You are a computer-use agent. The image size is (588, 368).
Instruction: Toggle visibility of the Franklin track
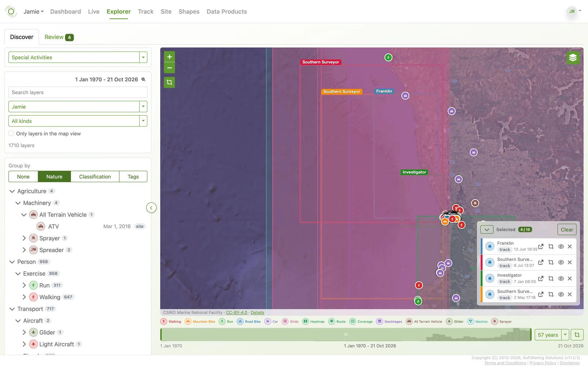pyautogui.click(x=561, y=247)
